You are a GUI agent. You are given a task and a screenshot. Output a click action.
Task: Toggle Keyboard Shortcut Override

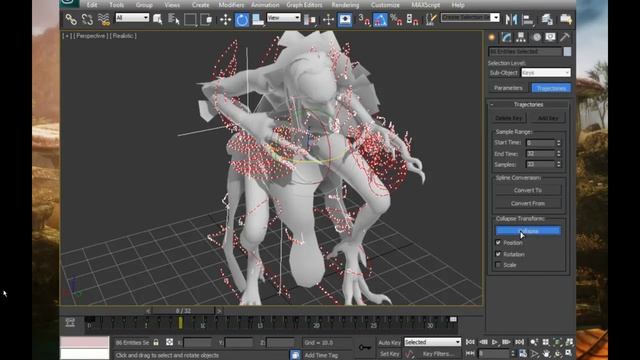coord(345,19)
